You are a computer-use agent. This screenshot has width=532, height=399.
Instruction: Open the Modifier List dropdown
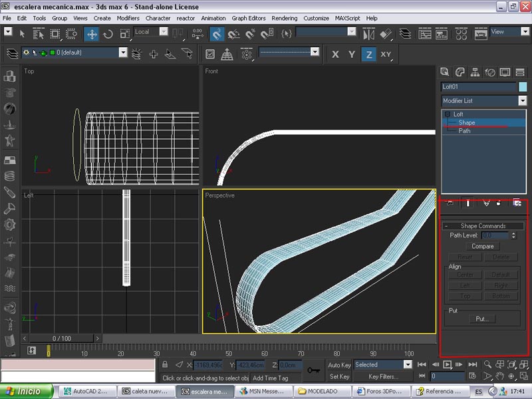522,100
